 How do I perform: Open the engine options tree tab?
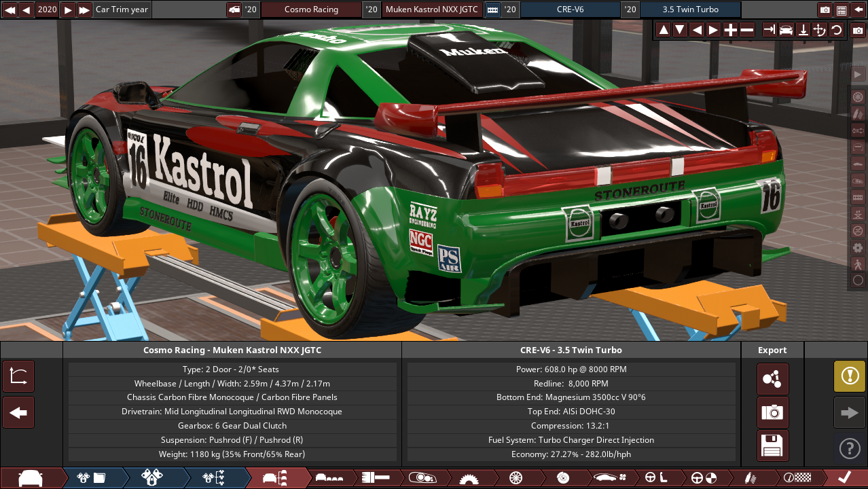tap(215, 478)
